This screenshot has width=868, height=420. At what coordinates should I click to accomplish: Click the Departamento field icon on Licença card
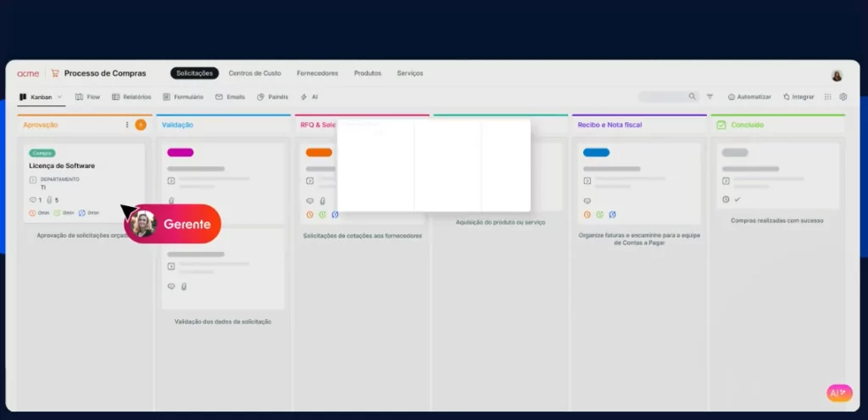click(33, 180)
